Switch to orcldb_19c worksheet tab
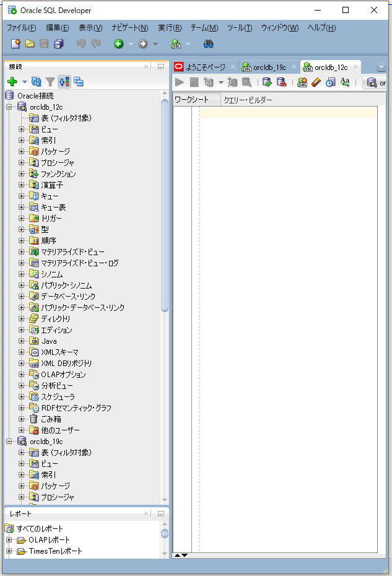This screenshot has height=576, width=392. coord(269,68)
